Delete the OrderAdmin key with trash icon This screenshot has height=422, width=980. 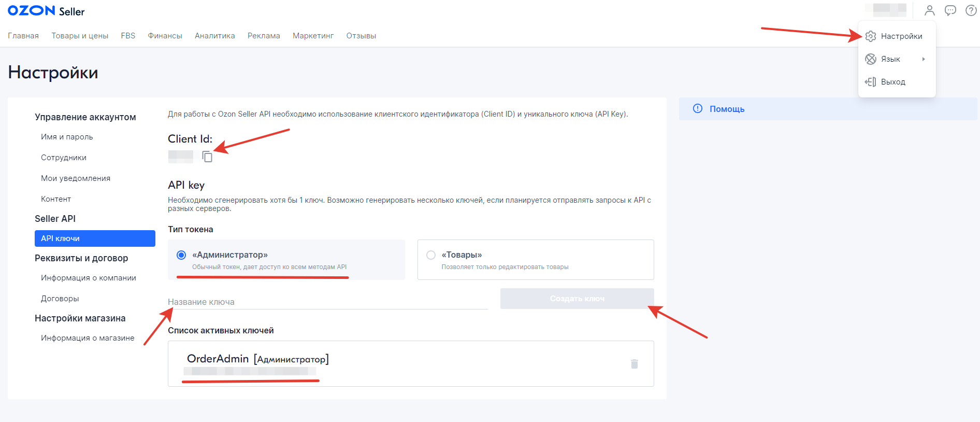[x=635, y=364]
